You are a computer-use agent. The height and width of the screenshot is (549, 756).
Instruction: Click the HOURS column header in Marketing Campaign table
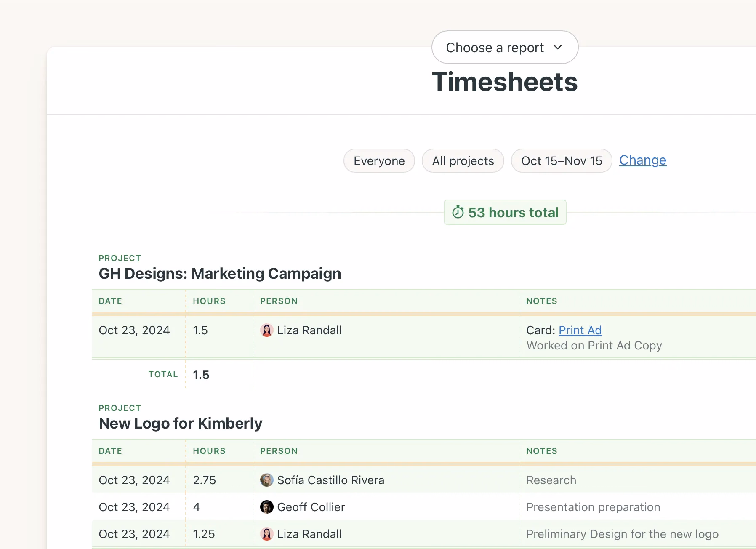pos(209,301)
